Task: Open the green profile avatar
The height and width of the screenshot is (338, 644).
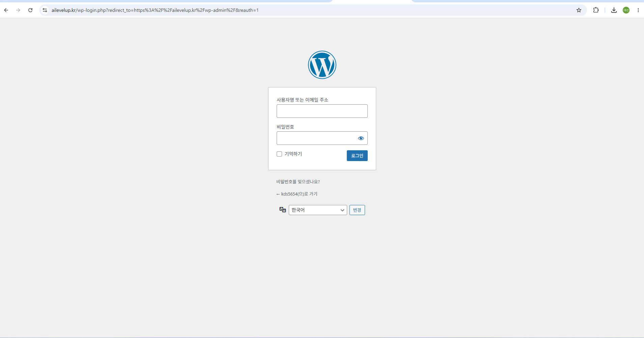Action: pyautogui.click(x=626, y=10)
